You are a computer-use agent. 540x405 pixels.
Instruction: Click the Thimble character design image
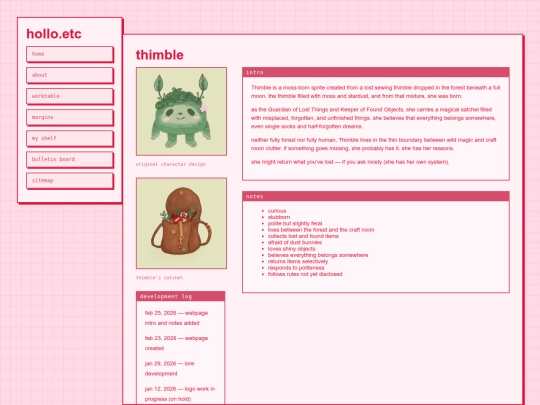tap(181, 111)
